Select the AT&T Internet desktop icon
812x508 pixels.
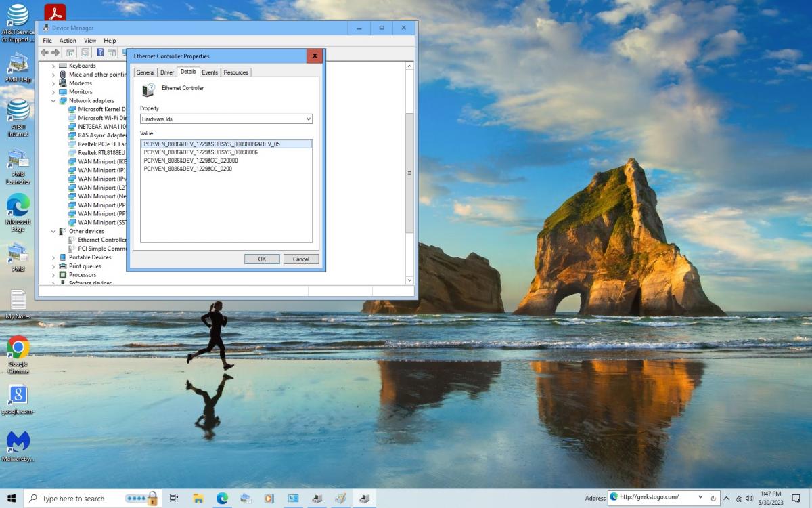point(18,117)
